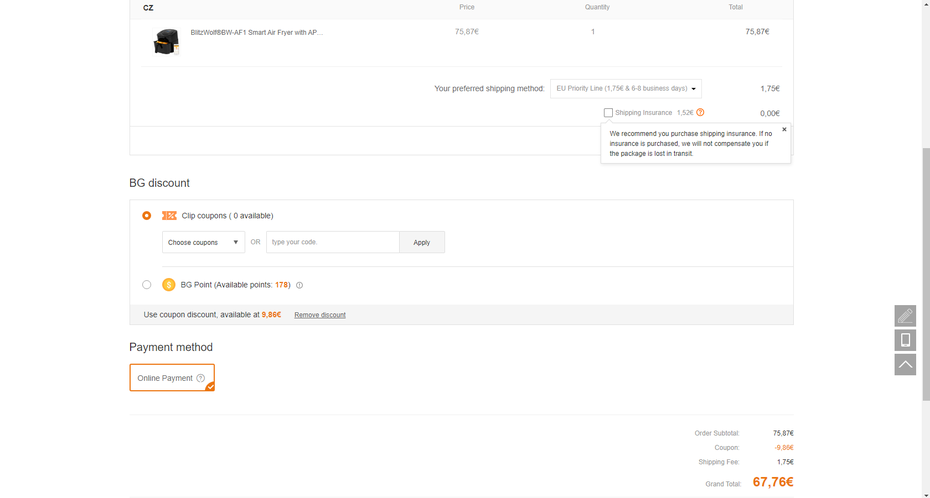Click the coupon code input field
The image size is (930, 498).
[333, 242]
